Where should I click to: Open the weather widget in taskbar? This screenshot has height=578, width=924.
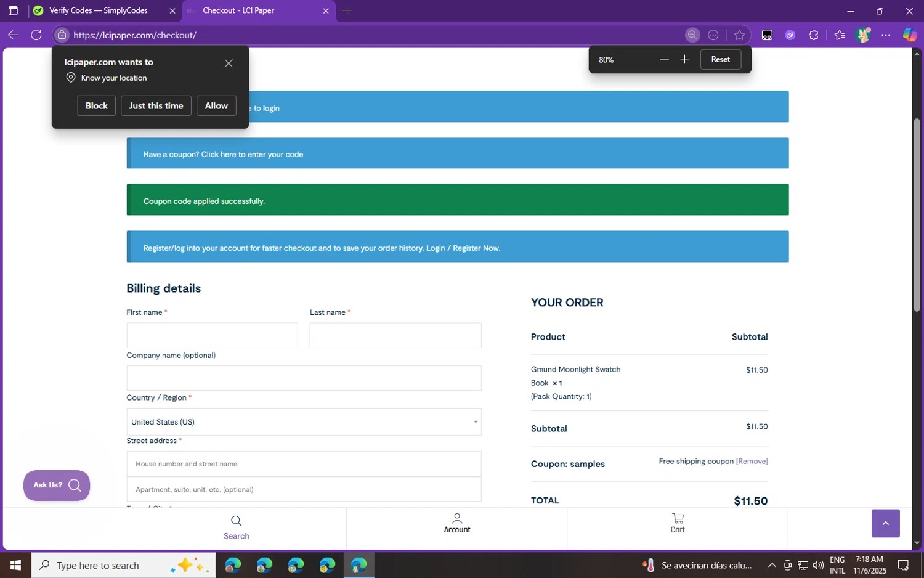pos(697,565)
